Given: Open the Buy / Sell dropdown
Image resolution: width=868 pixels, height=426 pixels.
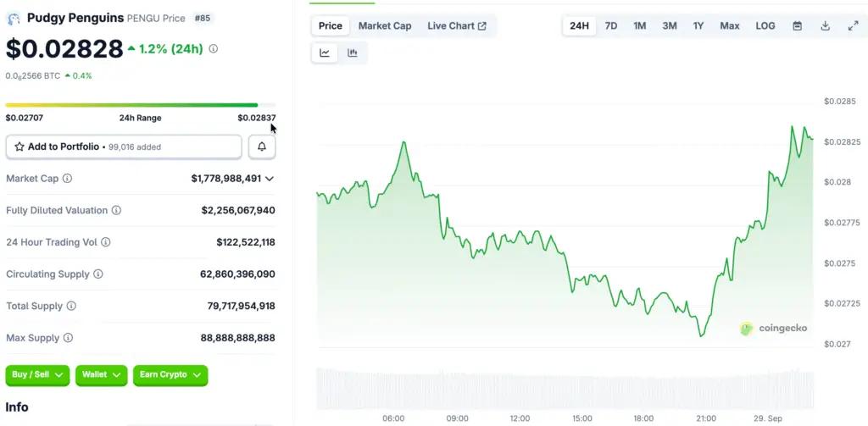Looking at the screenshot, I should pyautogui.click(x=38, y=374).
